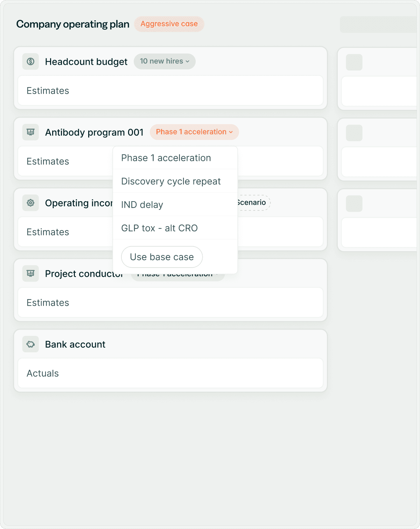Select the IND delay option

tap(142, 205)
